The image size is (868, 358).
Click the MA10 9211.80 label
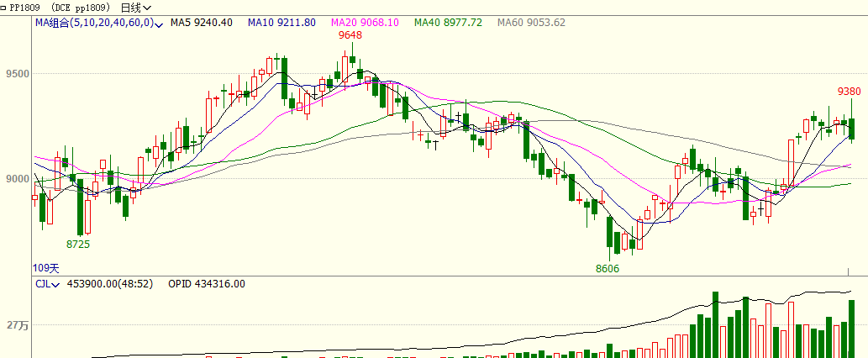pos(281,23)
